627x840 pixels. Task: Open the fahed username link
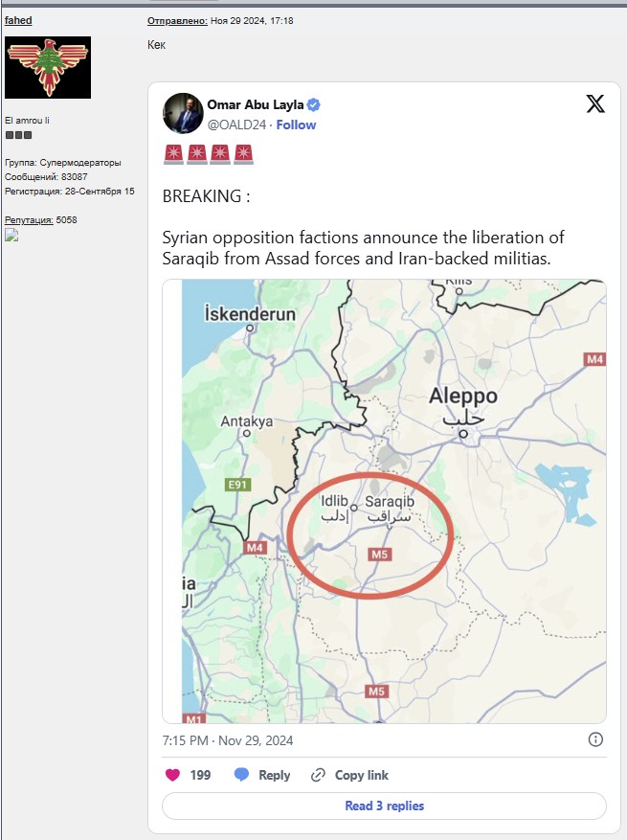tap(18, 20)
